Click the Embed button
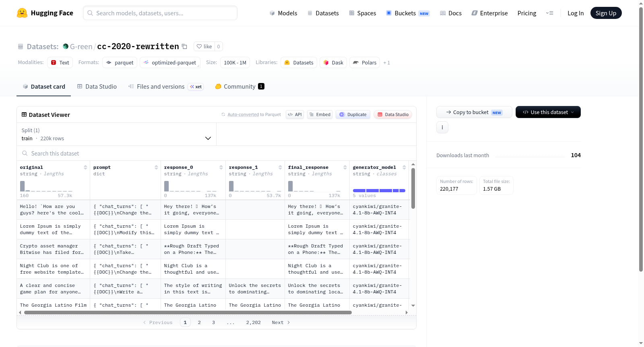This screenshot has width=644, height=347. (320, 114)
